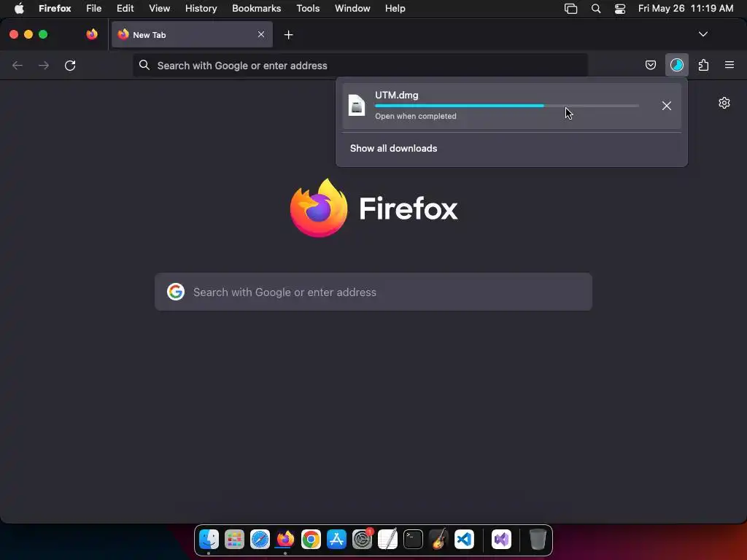This screenshot has width=747, height=560.
Task: Open Terminal from the dock
Action: 413,540
